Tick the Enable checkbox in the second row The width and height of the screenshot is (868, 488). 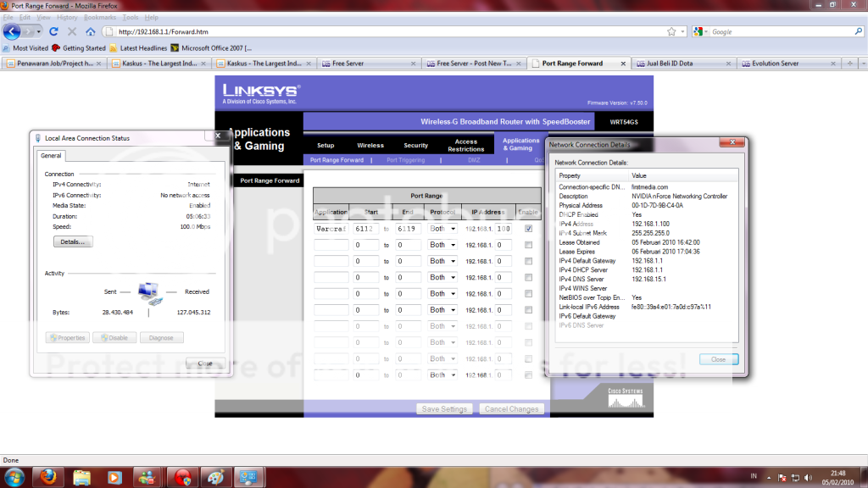click(529, 245)
